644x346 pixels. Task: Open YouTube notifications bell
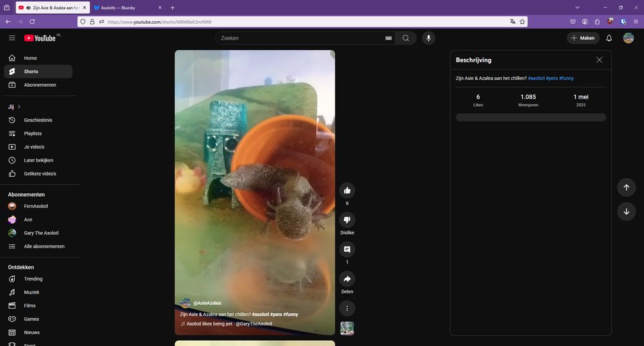pyautogui.click(x=609, y=38)
